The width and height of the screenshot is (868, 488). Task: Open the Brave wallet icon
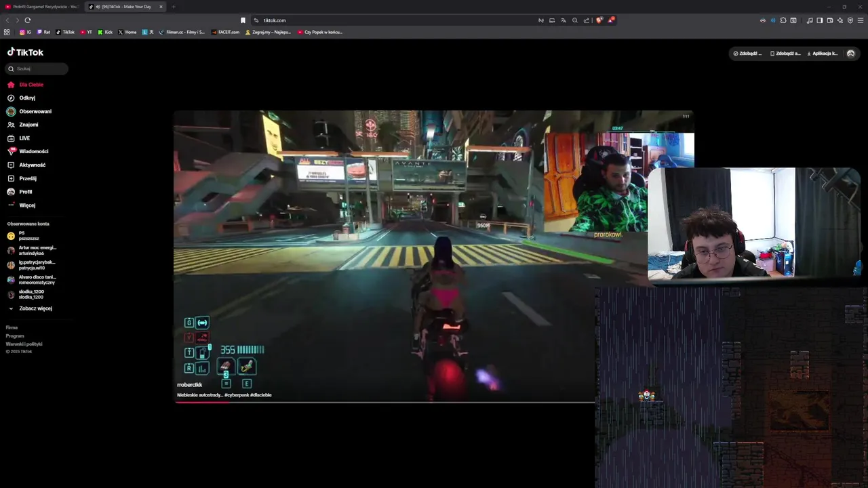click(830, 20)
